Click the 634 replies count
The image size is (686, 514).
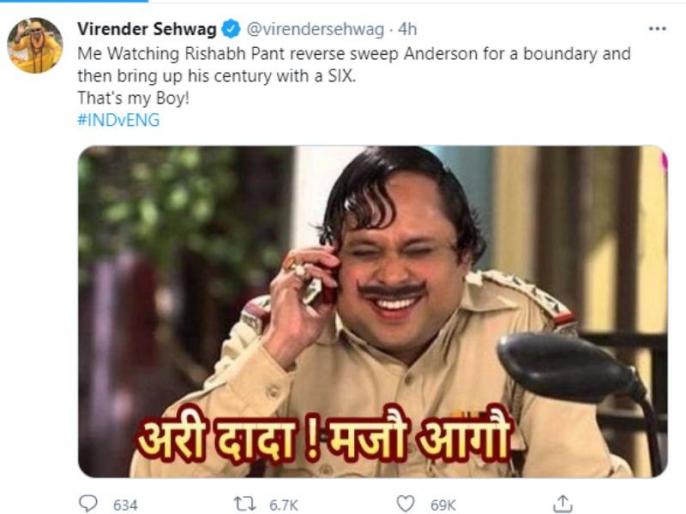(x=125, y=505)
